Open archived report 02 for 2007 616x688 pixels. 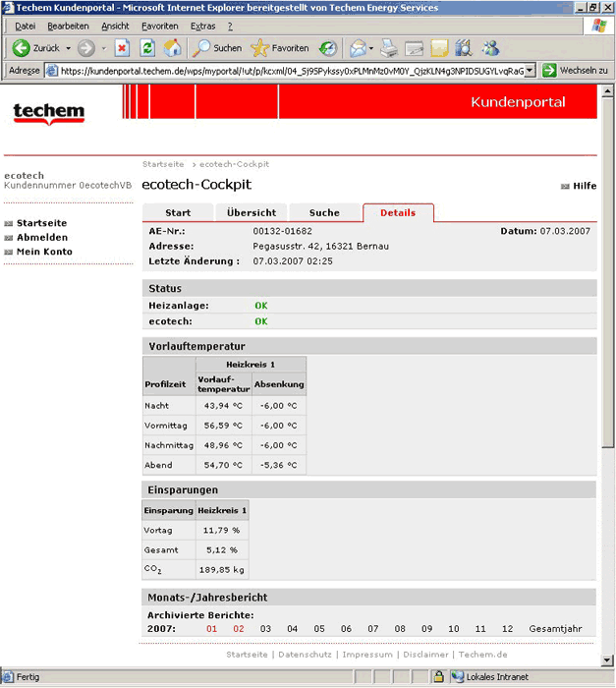tap(238, 629)
